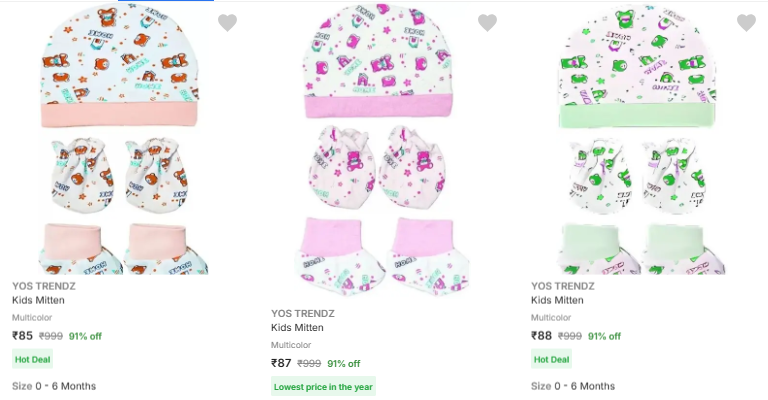This screenshot has width=768, height=400.
Task: Favorite the green print mitten set
Action: click(x=746, y=23)
